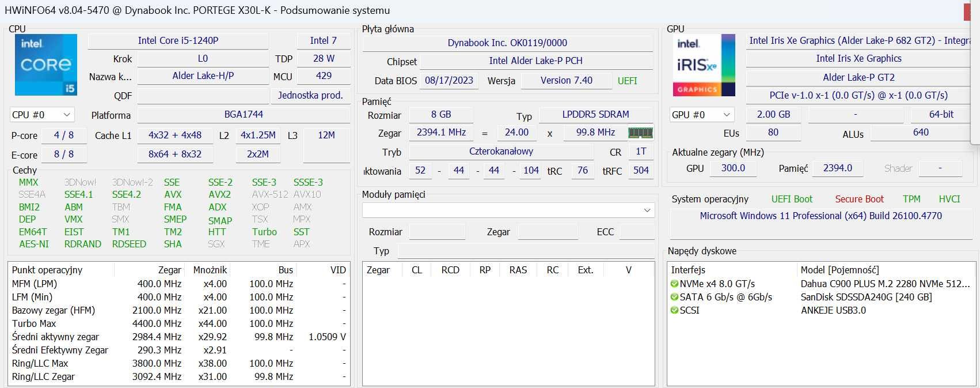
Task: Click the CR 1T value
Action: (x=641, y=151)
